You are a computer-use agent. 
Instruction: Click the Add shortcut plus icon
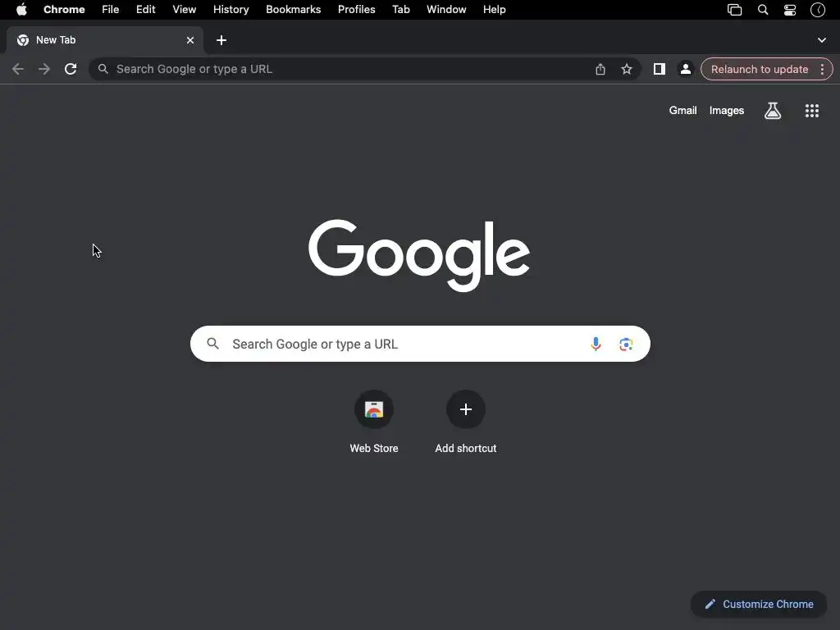466,410
